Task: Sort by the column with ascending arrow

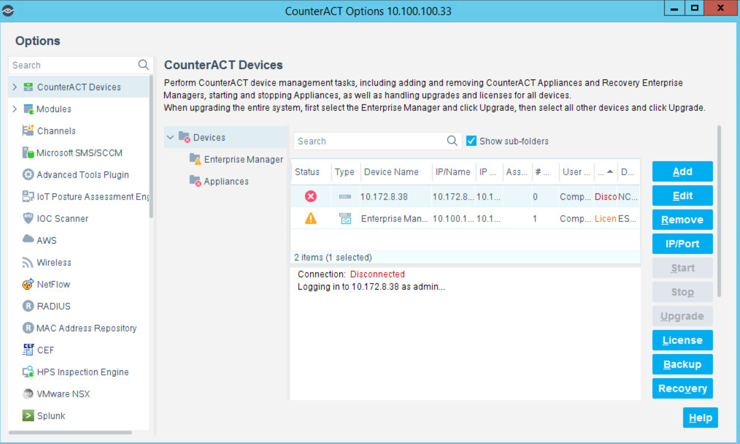Action: pos(605,172)
